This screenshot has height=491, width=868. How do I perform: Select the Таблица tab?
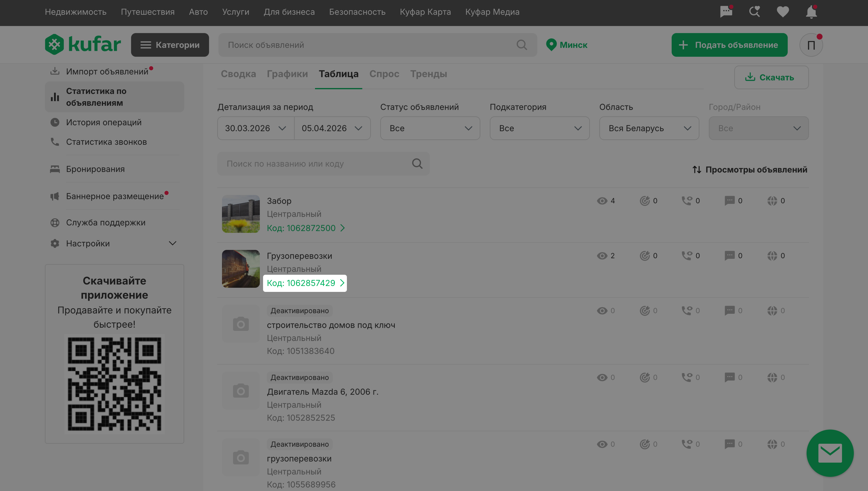338,74
